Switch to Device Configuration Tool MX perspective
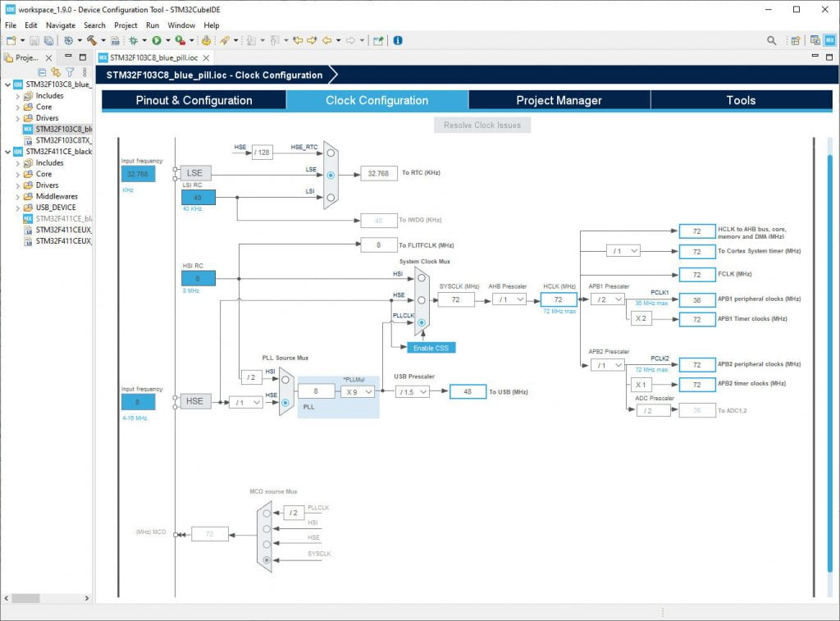The width and height of the screenshot is (840, 621). tap(829, 40)
